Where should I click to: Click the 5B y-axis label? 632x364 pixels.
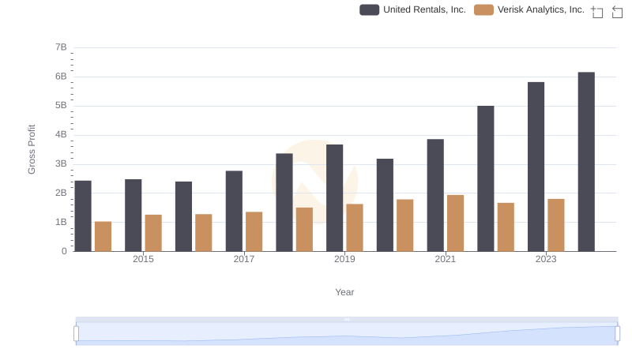click(61, 106)
